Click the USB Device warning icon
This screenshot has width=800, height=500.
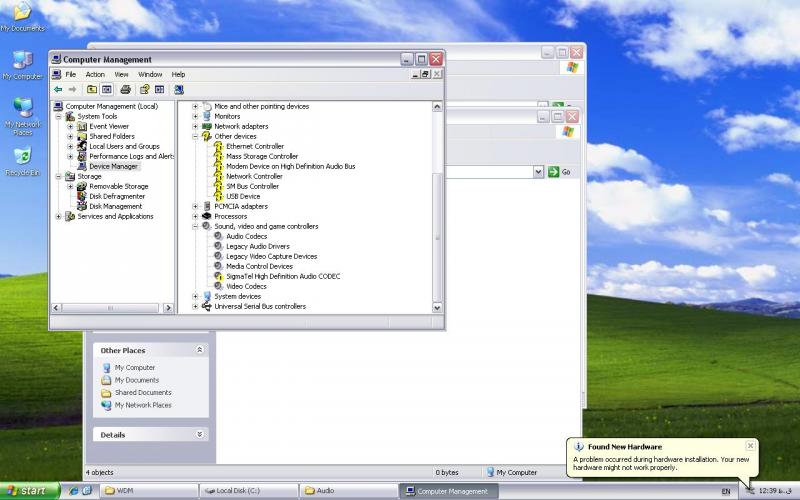click(x=218, y=196)
